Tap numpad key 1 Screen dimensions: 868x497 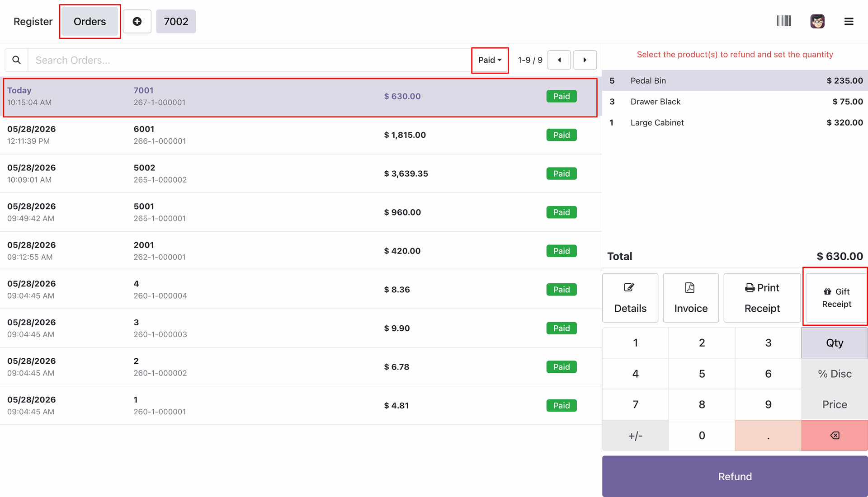tap(635, 343)
